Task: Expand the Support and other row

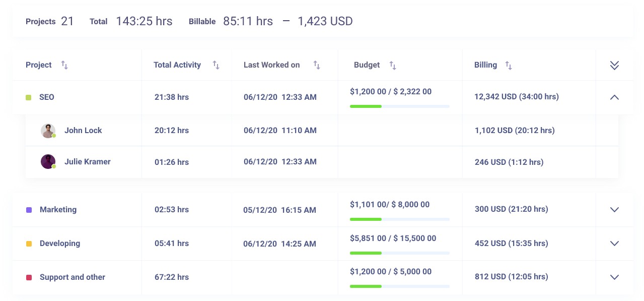Action: [614, 277]
